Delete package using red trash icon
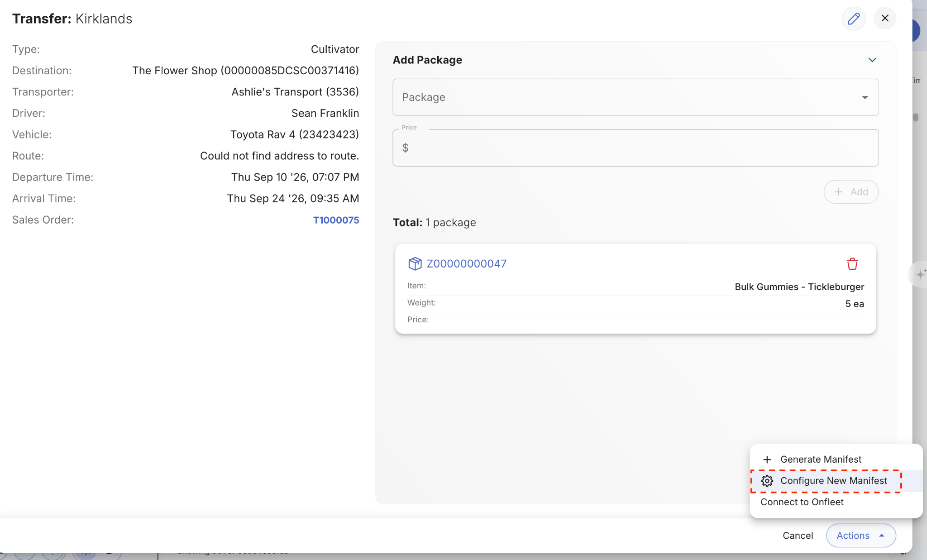Image resolution: width=927 pixels, height=560 pixels. (x=852, y=263)
